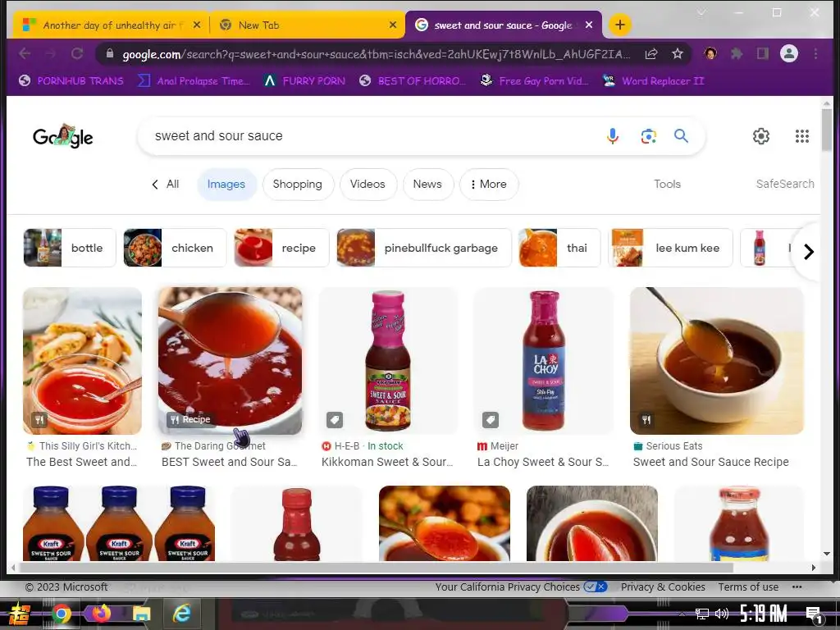The height and width of the screenshot is (630, 840).
Task: Open Kikkoman Sweet & Sour bottle image
Action: point(388,361)
